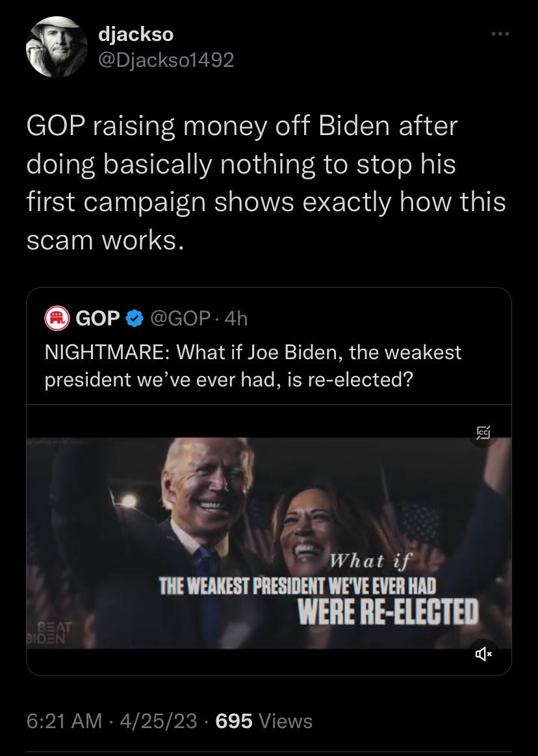Viewport: 538px width, 756px height.
Task: Click the WERE RE-ELECTED caption on video
Action: [387, 611]
